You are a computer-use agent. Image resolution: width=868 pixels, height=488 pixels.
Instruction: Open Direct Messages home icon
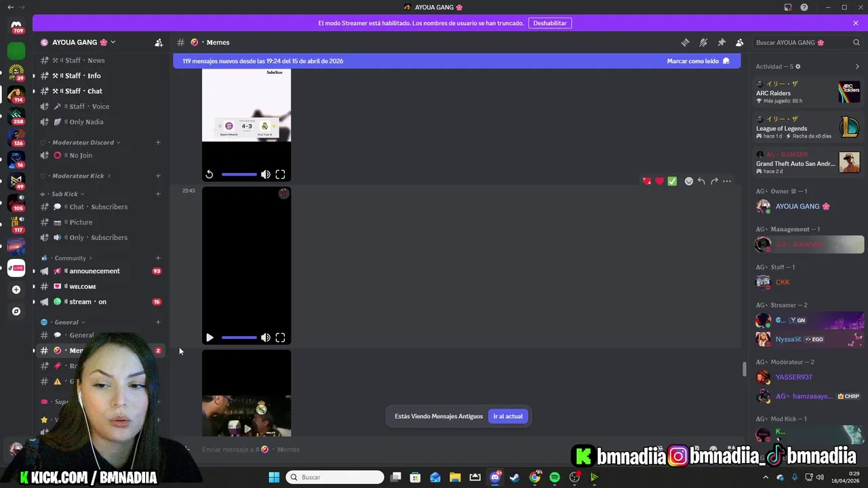click(x=16, y=26)
